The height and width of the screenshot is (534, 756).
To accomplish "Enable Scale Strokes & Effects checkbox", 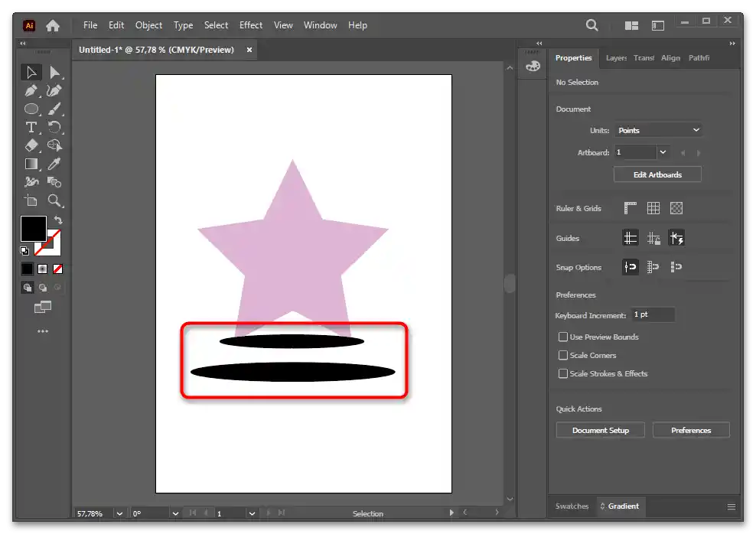I will [x=562, y=373].
